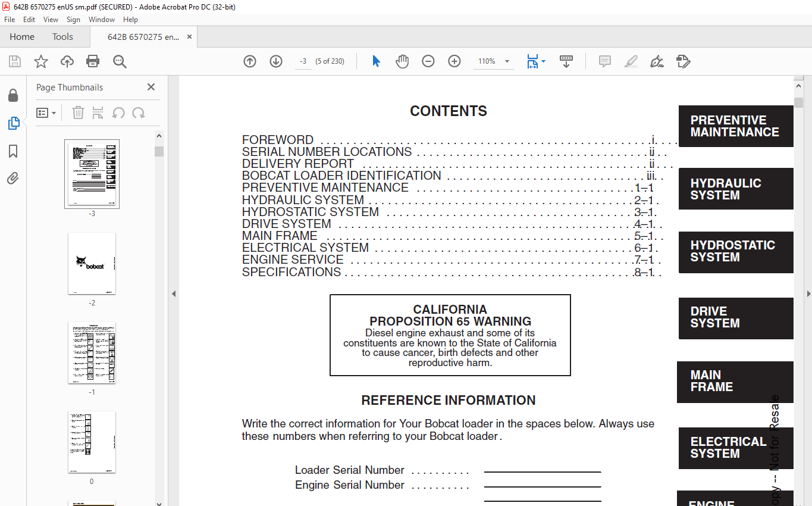The height and width of the screenshot is (506, 812).
Task: Click the DELIVERY REPORT contents entry
Action: 298,164
